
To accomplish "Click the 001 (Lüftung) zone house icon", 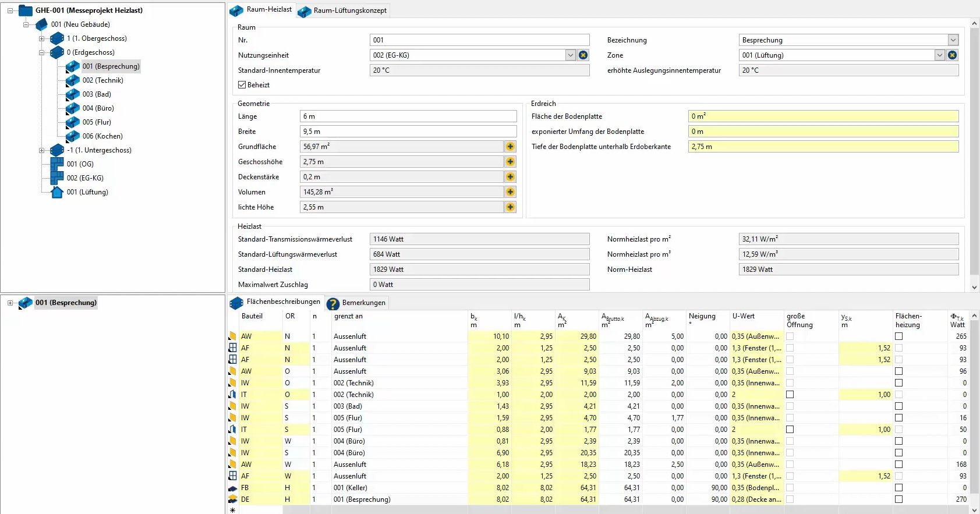I will click(57, 192).
